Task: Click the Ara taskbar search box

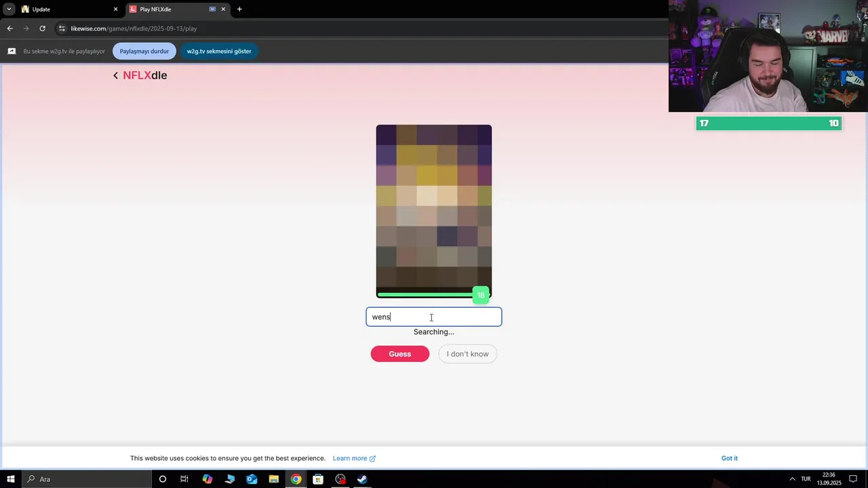Action: coord(87,479)
